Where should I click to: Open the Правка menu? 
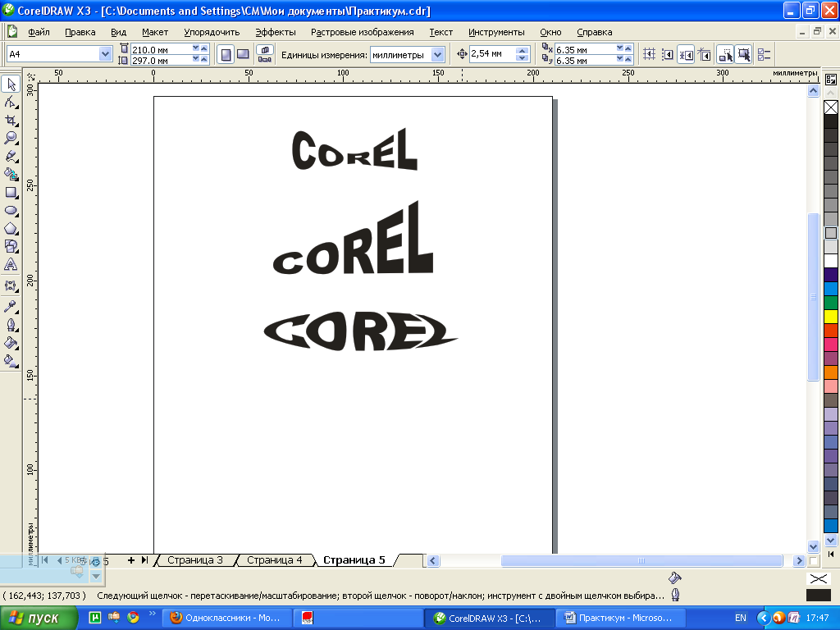80,32
